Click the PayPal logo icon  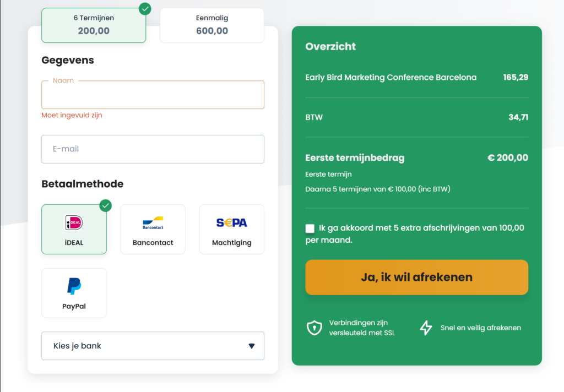pyautogui.click(x=74, y=286)
